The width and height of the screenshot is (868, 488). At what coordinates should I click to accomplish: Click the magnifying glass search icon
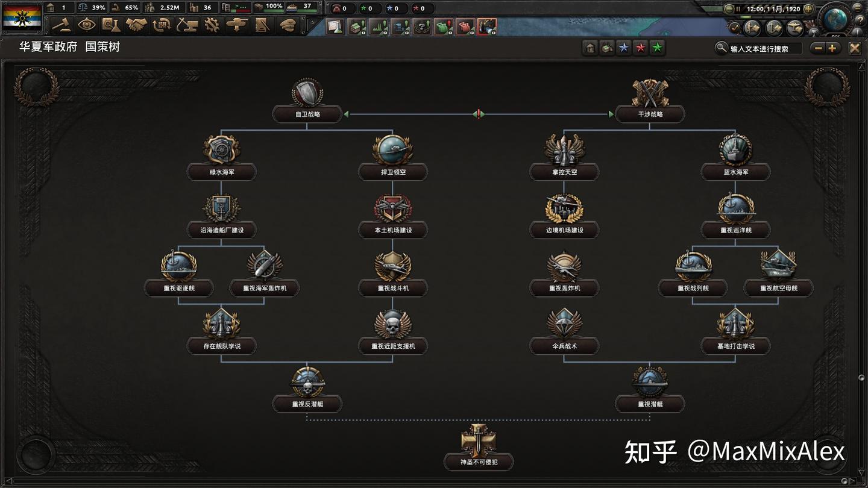(721, 48)
